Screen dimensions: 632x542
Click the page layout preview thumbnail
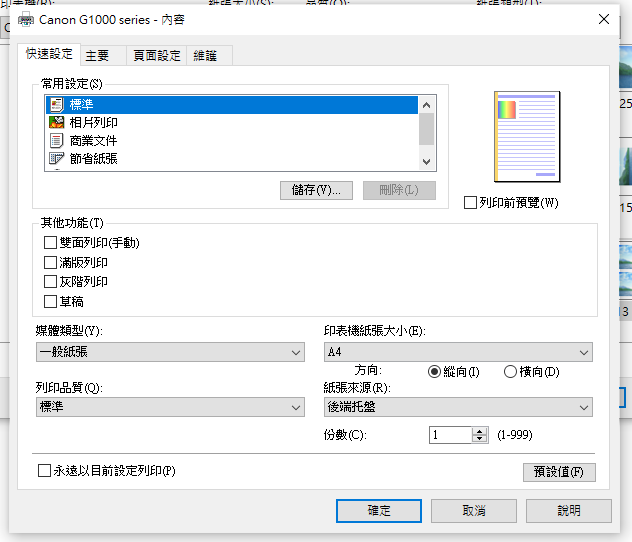(x=527, y=137)
